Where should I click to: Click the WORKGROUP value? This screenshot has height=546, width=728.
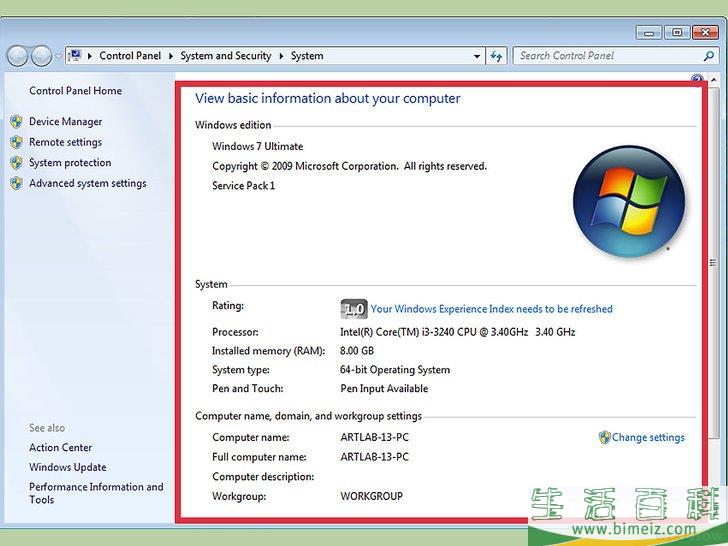[x=371, y=496]
